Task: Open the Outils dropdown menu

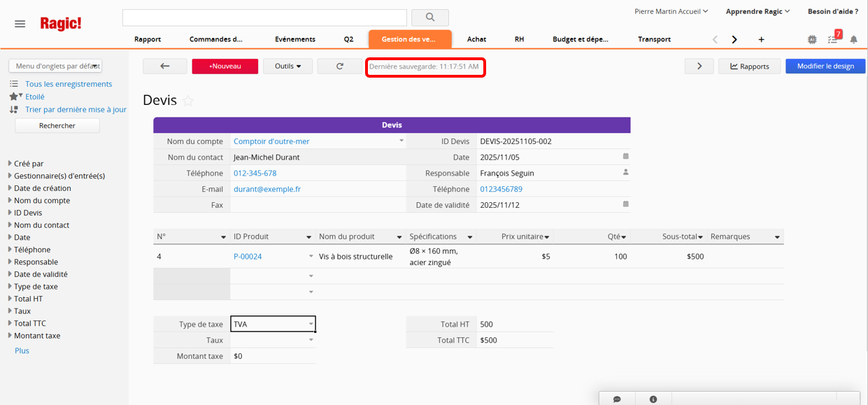Action: tap(287, 66)
